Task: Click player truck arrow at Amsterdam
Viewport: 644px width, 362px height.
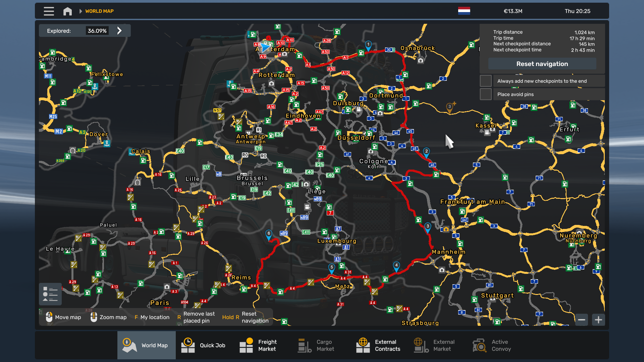Action: (x=265, y=47)
